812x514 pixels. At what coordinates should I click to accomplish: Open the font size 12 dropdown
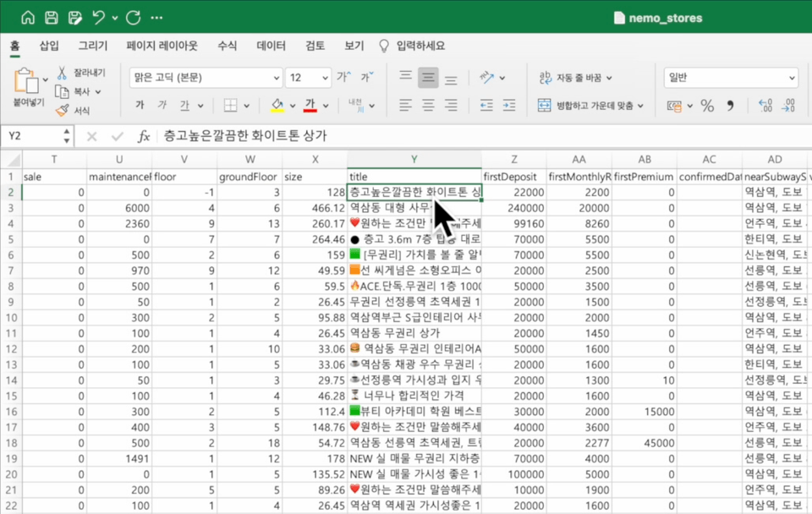coord(325,78)
